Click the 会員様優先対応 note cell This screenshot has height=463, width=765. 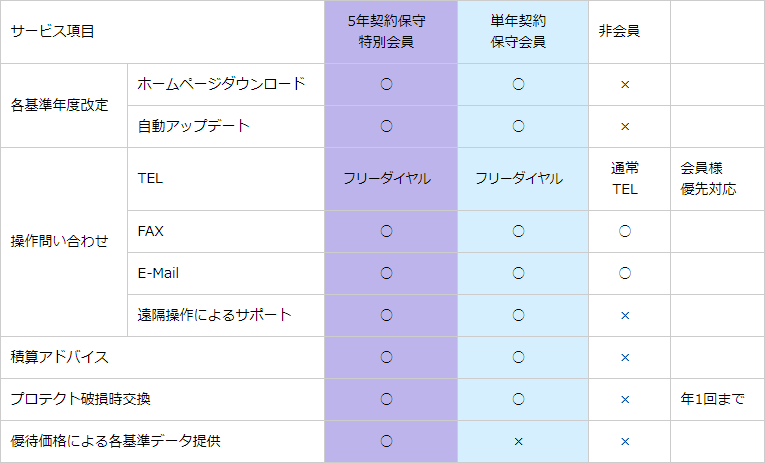(x=708, y=178)
